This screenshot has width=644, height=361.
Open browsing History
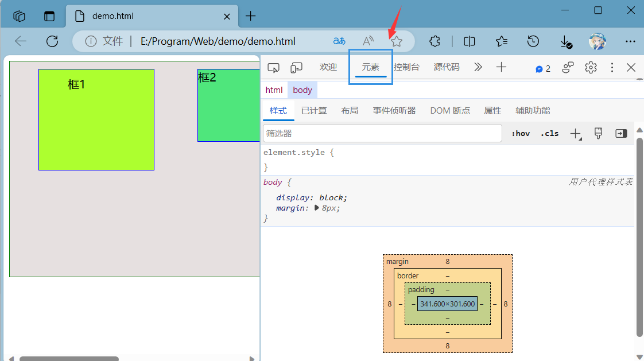(533, 41)
